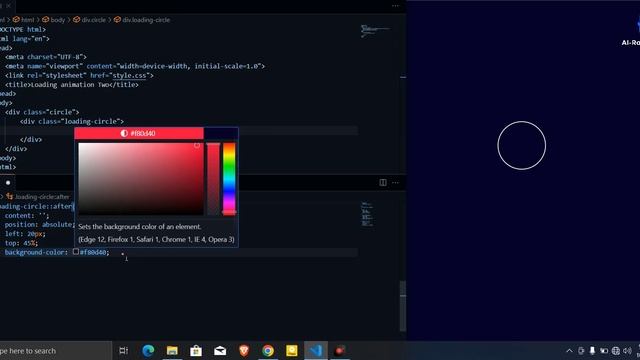The image size is (640, 360).
Task: Click the Windows taskbar search box
Action: pyautogui.click(x=55, y=351)
